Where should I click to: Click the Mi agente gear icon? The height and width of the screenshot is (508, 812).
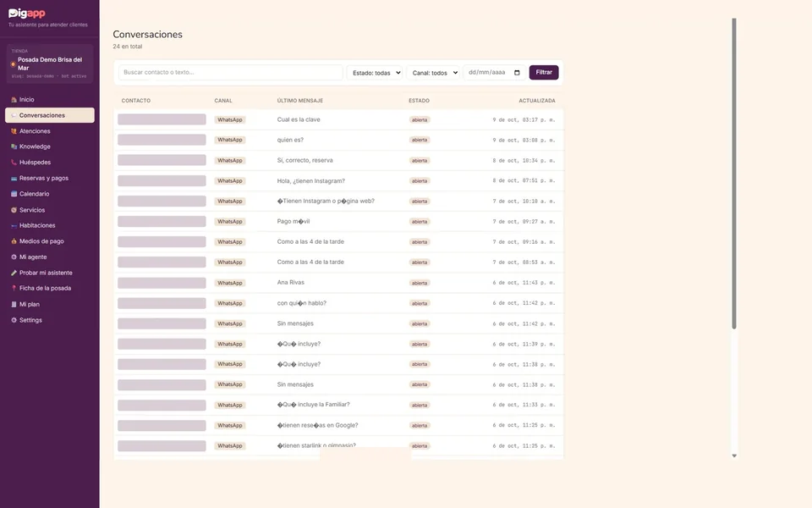tap(14, 257)
